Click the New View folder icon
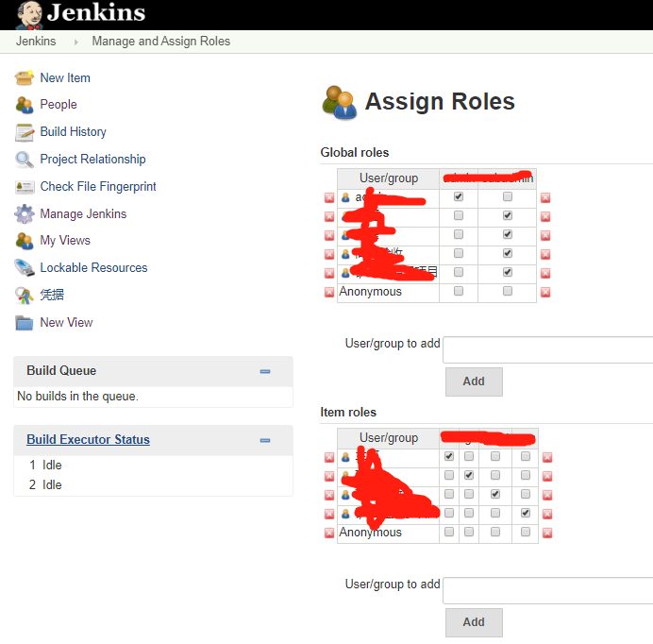Image resolution: width=653 pixels, height=644 pixels. [25, 323]
